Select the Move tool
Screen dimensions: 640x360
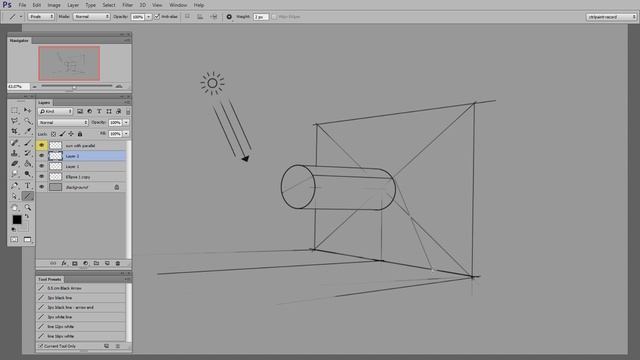point(27,111)
